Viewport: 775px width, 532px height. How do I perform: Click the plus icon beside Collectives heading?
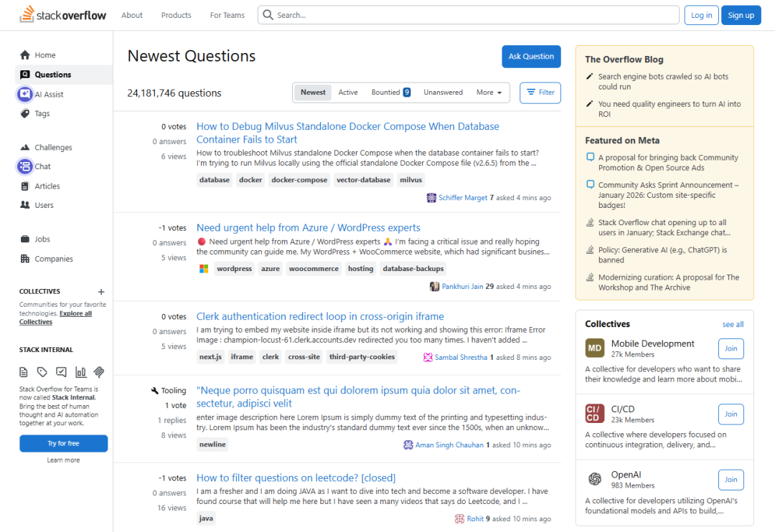(101, 291)
